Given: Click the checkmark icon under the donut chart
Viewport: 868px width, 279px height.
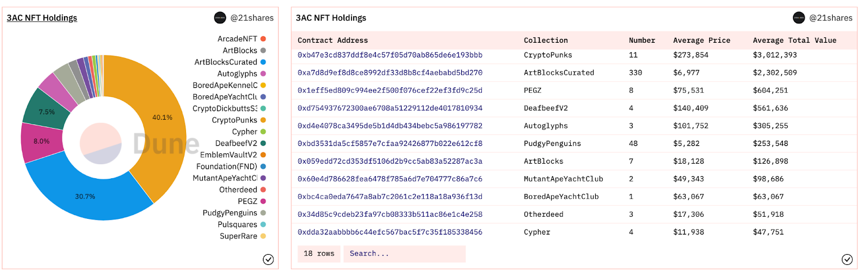Looking at the screenshot, I should (268, 259).
